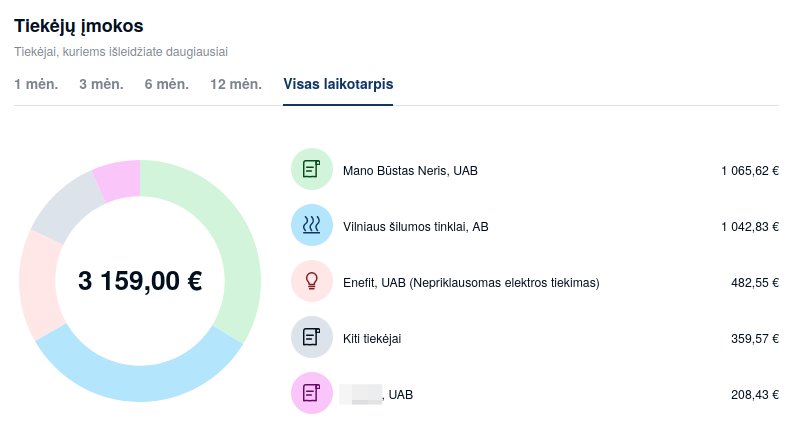Viewport: 796px width, 426px height.
Task: Click the green Mano Būstas Neris invoice icon
Action: point(311,169)
